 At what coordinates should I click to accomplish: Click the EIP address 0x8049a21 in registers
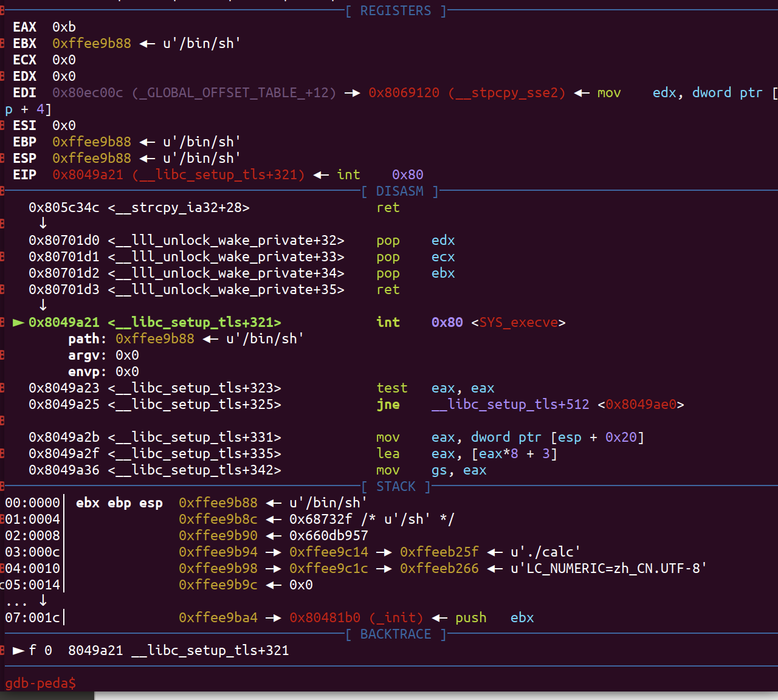[x=88, y=175]
